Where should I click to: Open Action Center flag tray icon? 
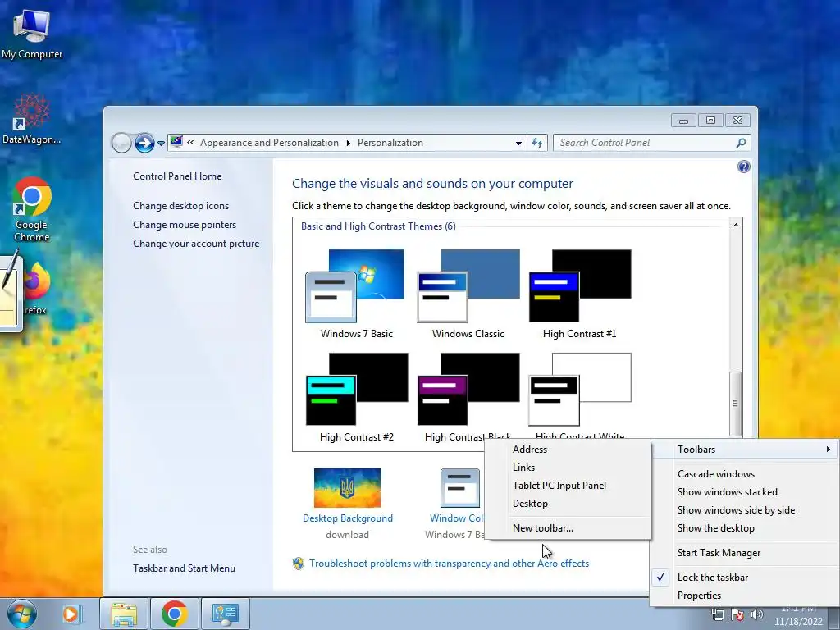(x=737, y=615)
